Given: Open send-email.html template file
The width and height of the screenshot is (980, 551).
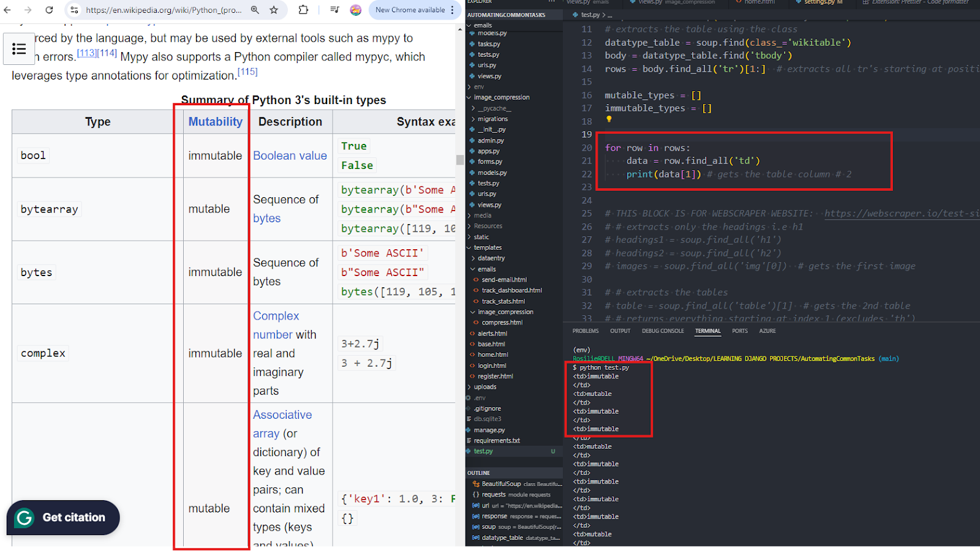Looking at the screenshot, I should (x=504, y=280).
